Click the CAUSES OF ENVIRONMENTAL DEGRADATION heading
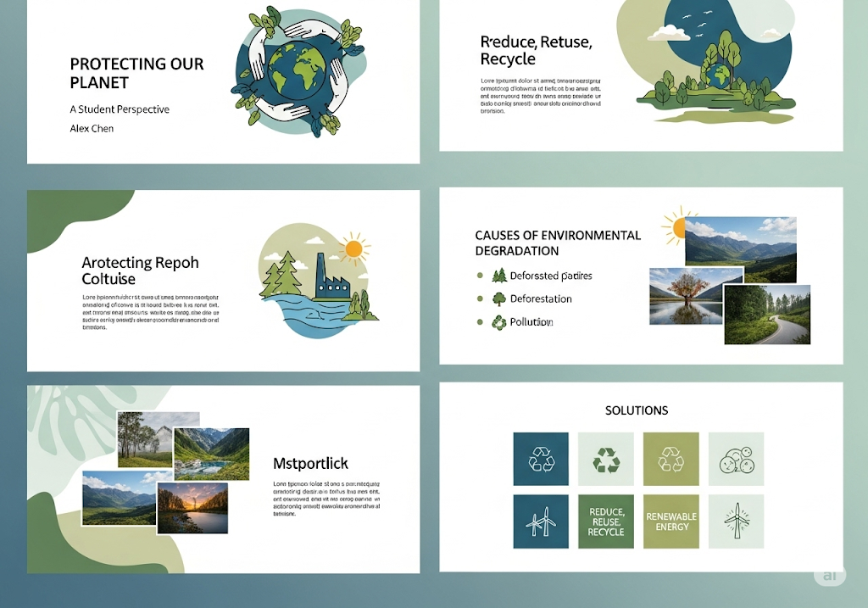The image size is (868, 608). coord(558,243)
